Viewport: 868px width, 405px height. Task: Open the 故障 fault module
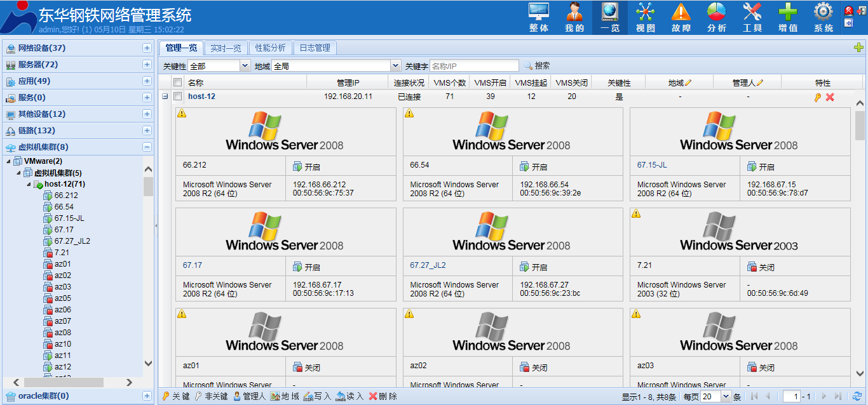pyautogui.click(x=681, y=17)
